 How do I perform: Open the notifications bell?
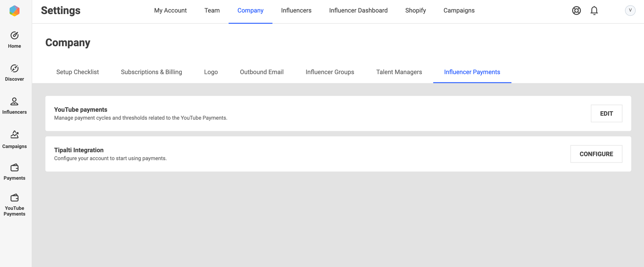[x=594, y=10]
